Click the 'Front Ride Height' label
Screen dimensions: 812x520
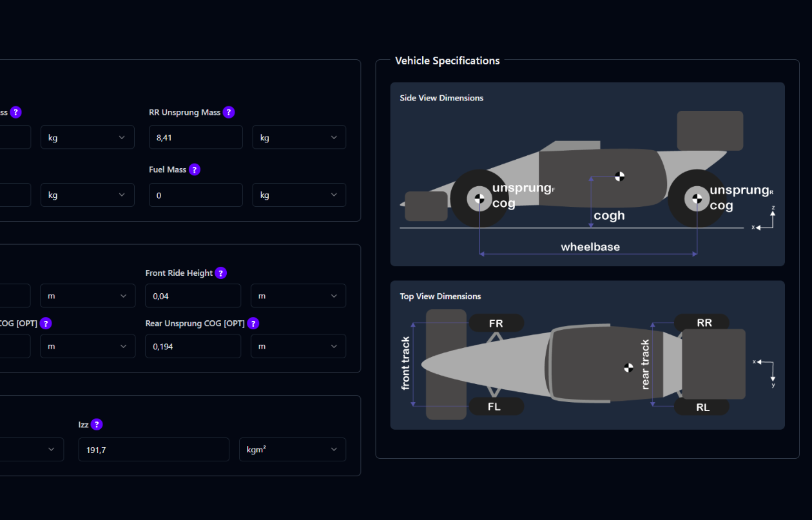point(179,273)
